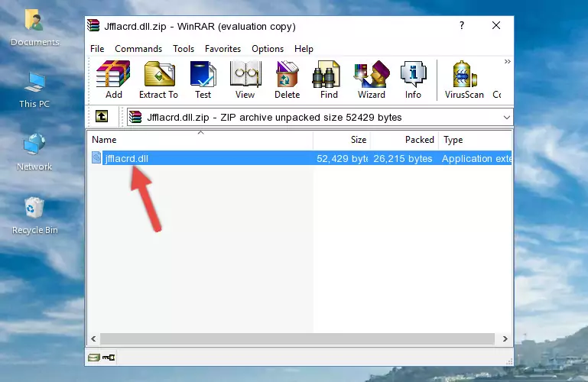Click the Application extension type cell
This screenshot has height=382, width=588.
(x=476, y=158)
